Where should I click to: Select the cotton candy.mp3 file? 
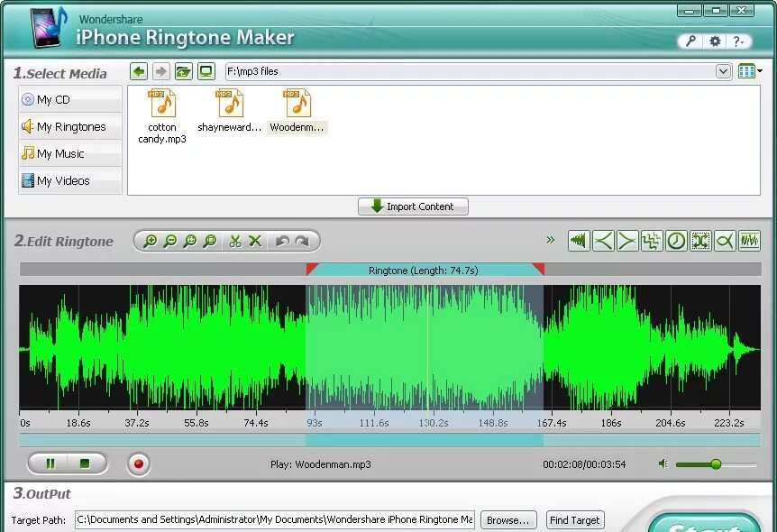162,116
